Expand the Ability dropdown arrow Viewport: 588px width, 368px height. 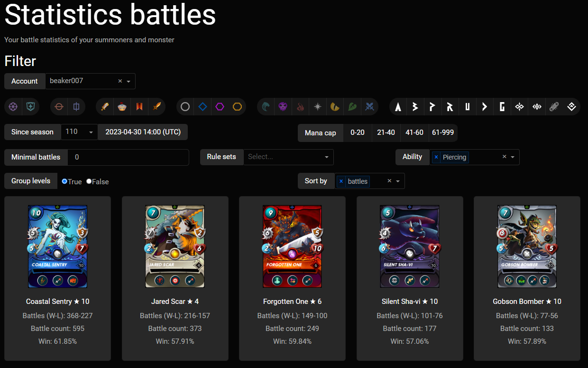point(513,157)
